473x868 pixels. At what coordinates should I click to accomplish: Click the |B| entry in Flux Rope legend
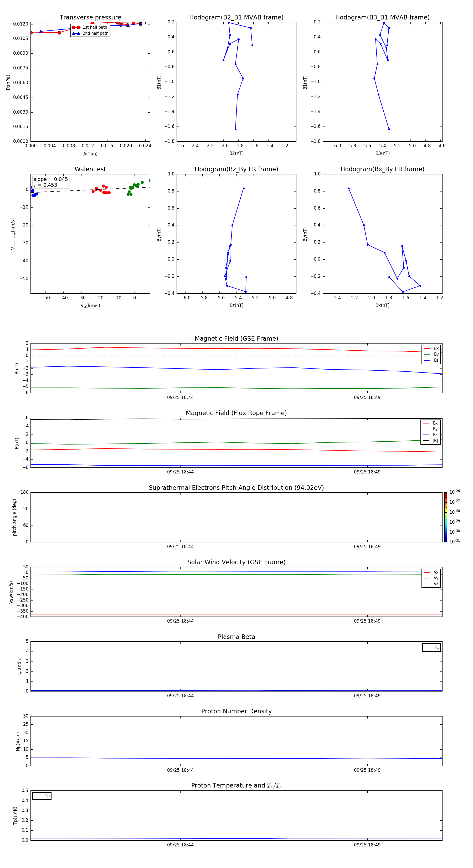(x=431, y=441)
